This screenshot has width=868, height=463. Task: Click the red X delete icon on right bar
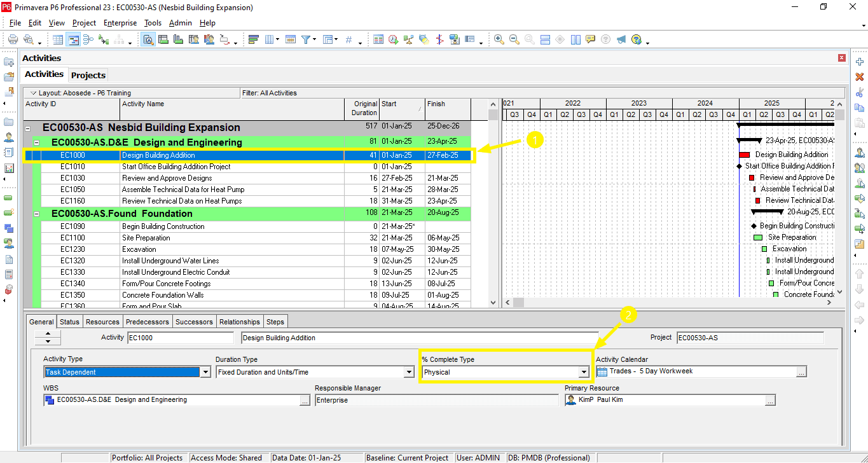pos(860,77)
